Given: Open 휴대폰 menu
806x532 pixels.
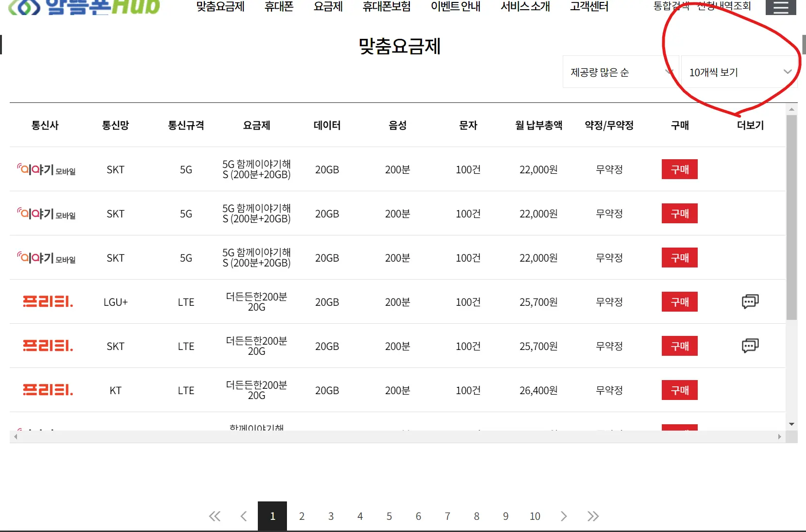Looking at the screenshot, I should (279, 7).
